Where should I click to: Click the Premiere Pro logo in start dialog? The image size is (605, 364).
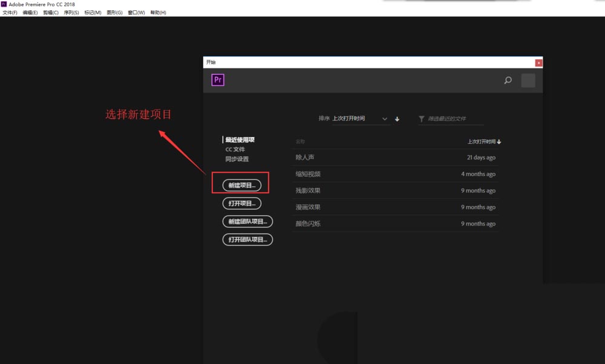pos(218,80)
